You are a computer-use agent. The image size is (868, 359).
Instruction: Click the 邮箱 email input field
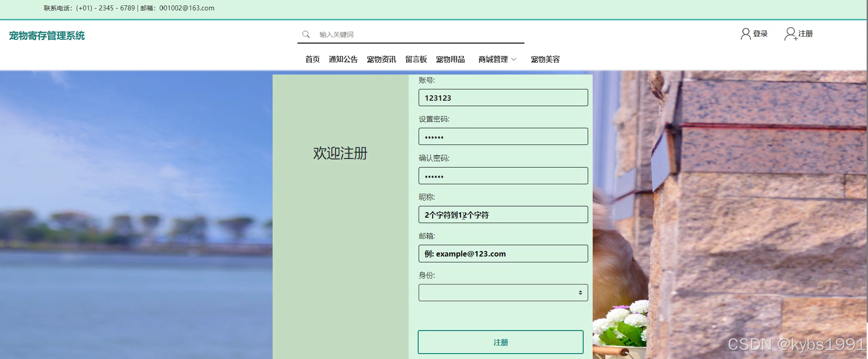pyautogui.click(x=503, y=254)
